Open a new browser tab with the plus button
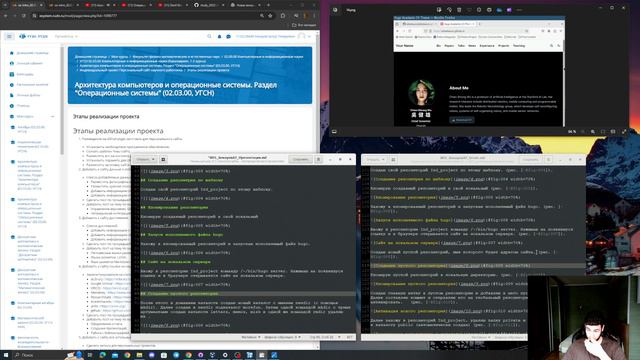Screen dimensions: 640x360 268,5
